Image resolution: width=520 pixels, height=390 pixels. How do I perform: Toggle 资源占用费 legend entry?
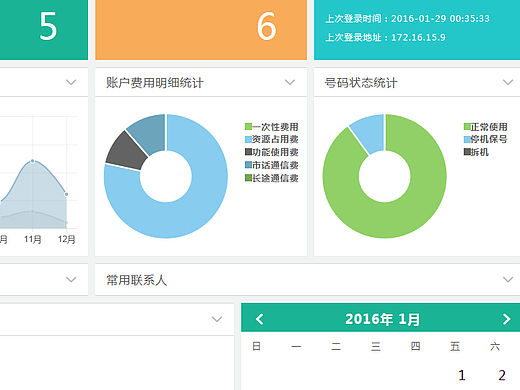[x=271, y=139]
